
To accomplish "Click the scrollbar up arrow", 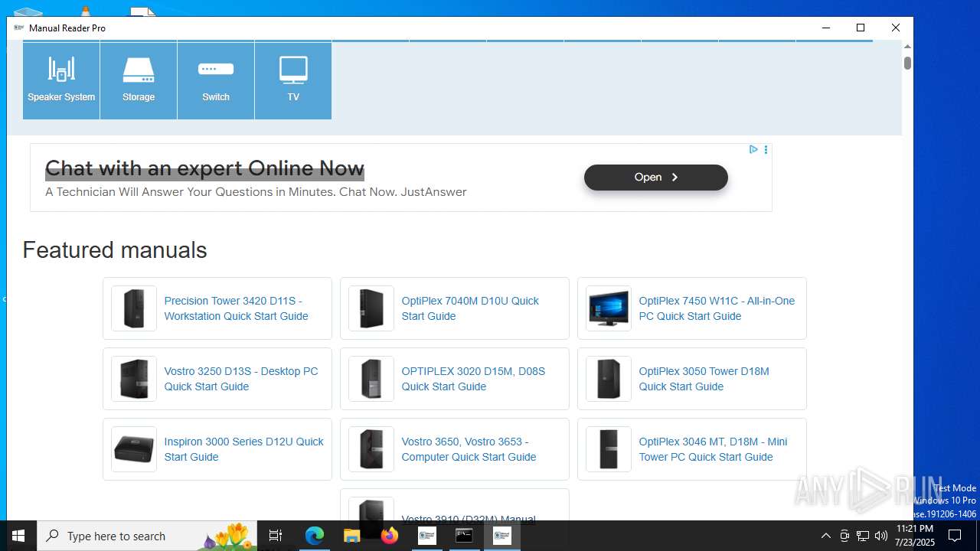I will pyautogui.click(x=907, y=47).
